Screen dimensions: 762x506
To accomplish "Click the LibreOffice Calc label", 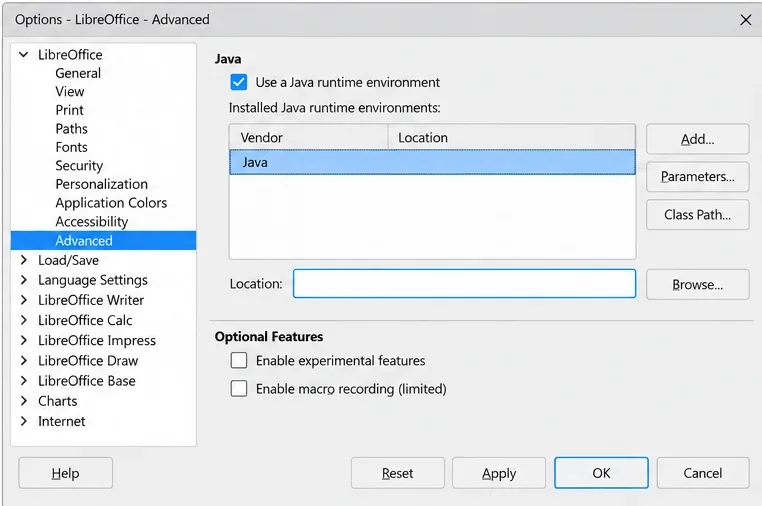I will 85,320.
